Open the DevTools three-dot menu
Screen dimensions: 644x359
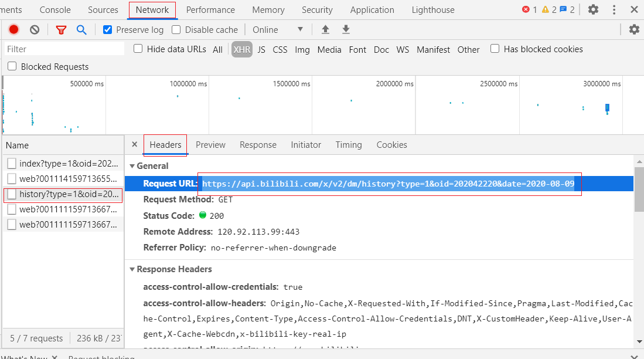click(x=614, y=10)
